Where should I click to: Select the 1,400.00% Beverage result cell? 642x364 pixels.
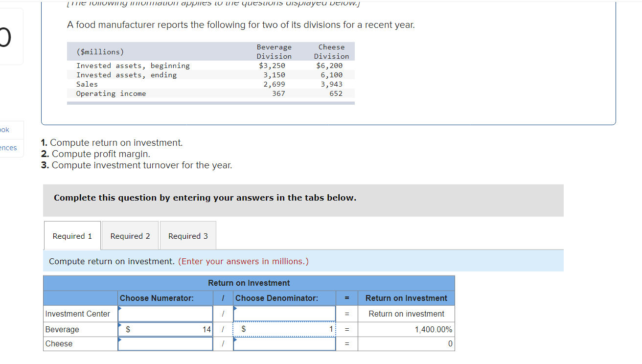click(406, 329)
